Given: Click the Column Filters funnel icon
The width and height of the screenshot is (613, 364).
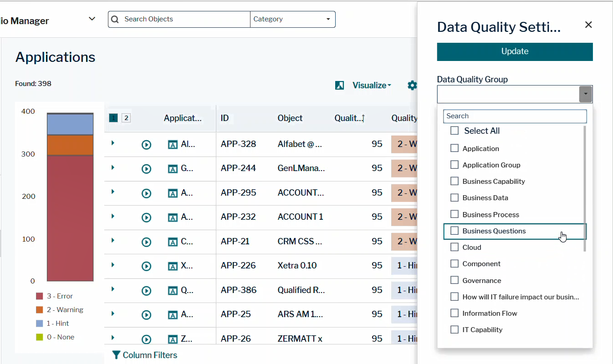Looking at the screenshot, I should tap(116, 355).
